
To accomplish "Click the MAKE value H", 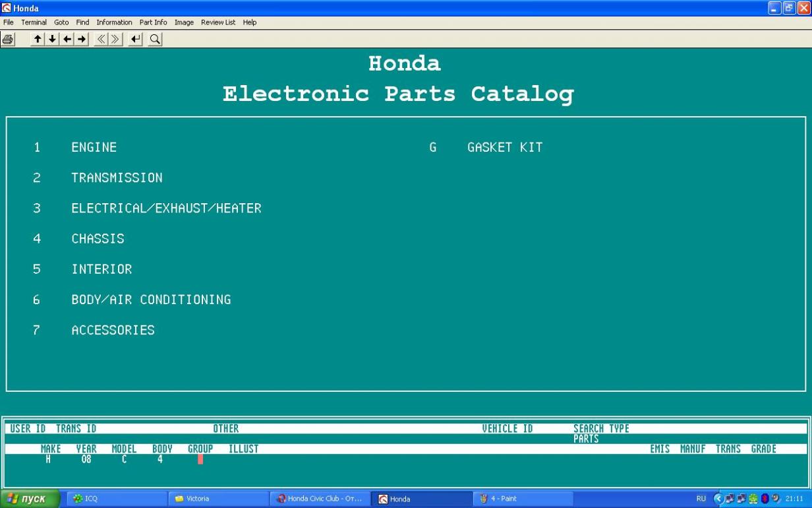I will coord(48,459).
